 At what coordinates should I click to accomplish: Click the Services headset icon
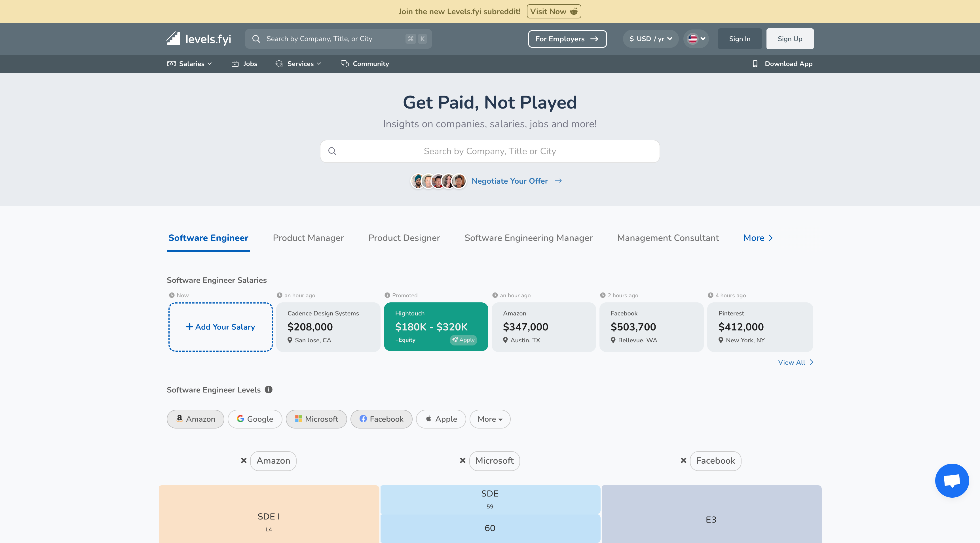pos(279,64)
